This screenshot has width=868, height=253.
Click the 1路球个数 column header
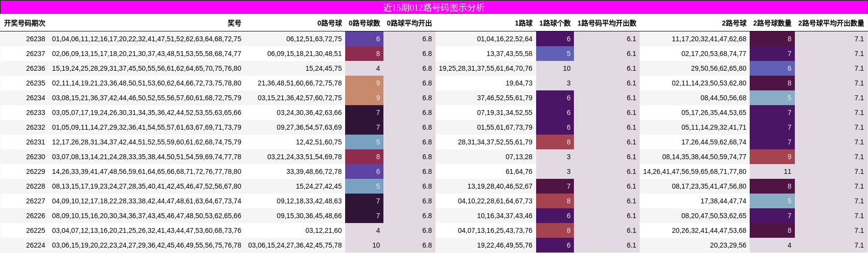pyautogui.click(x=555, y=23)
